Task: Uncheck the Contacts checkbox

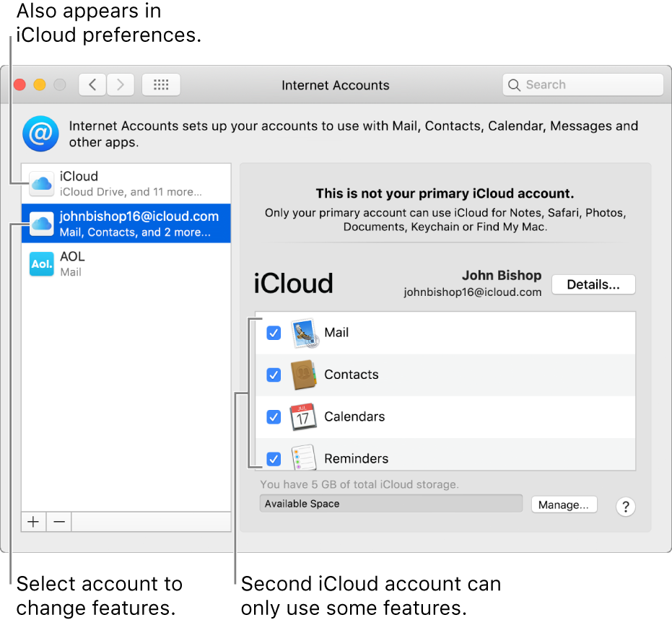Action: click(x=273, y=375)
